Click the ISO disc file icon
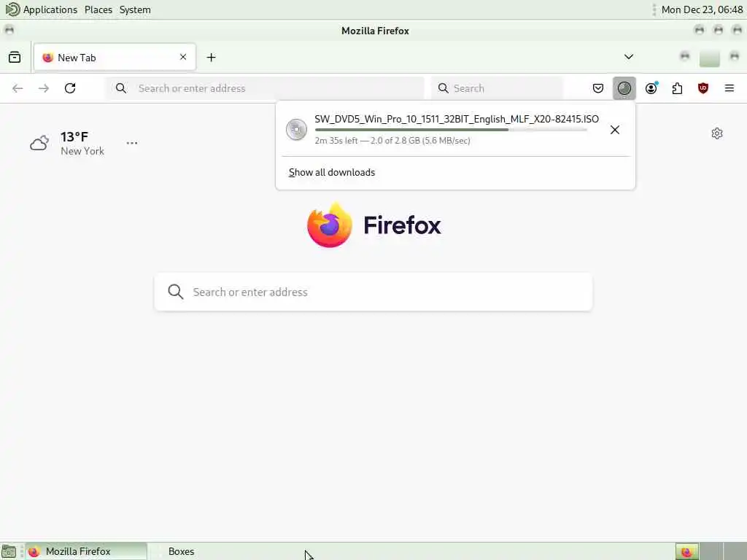The height and width of the screenshot is (560, 747). (x=296, y=130)
